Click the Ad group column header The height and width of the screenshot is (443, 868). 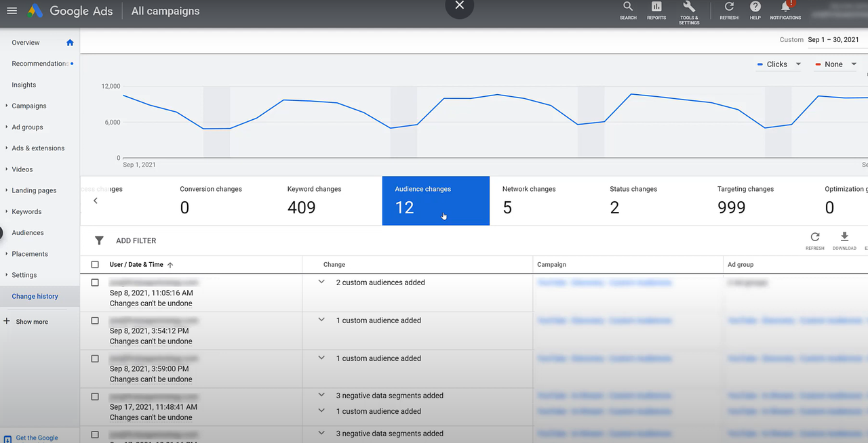(x=741, y=265)
